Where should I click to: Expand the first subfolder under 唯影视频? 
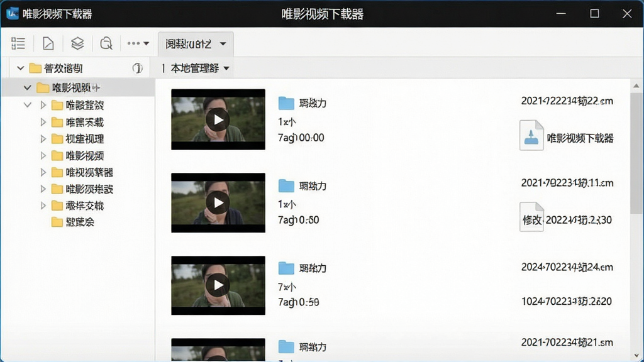pyautogui.click(x=43, y=105)
